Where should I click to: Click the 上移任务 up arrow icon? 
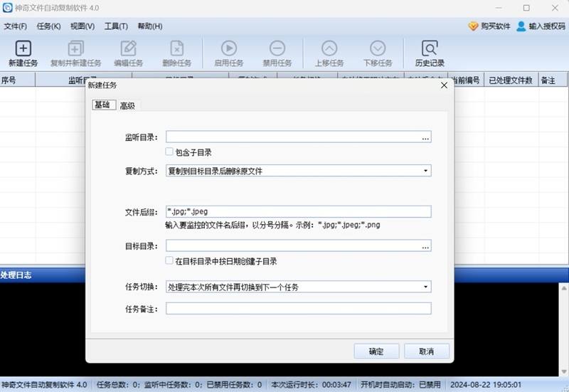pos(329,48)
